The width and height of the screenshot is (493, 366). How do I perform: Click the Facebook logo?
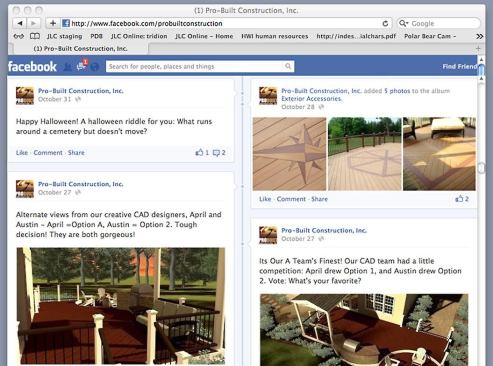click(32, 67)
